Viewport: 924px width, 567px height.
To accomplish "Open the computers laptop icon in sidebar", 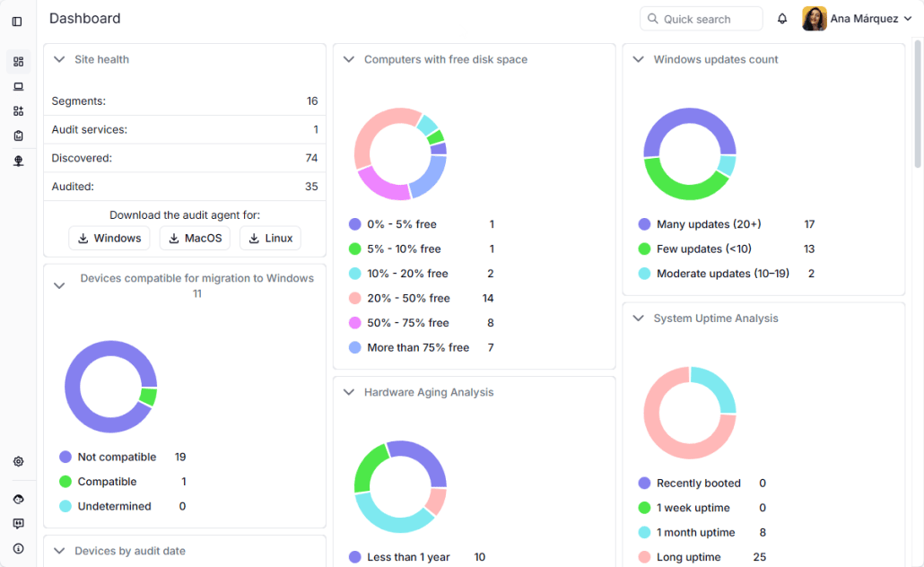I will point(18,87).
